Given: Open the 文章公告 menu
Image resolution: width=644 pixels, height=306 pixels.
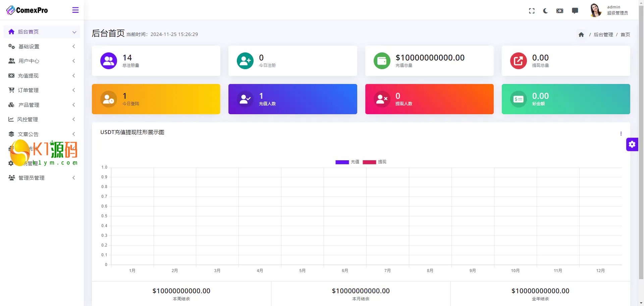Looking at the screenshot, I should 42,134.
